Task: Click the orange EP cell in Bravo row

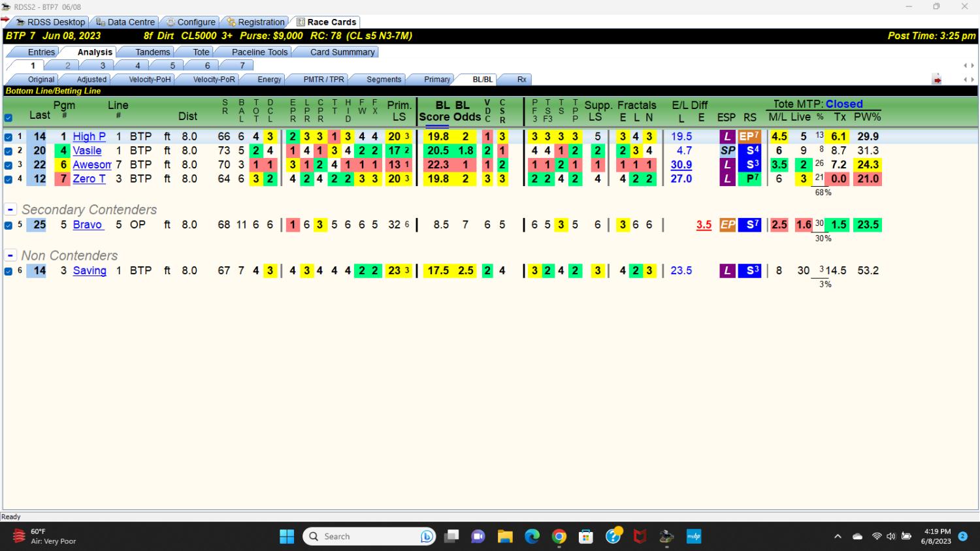Action: coord(727,225)
